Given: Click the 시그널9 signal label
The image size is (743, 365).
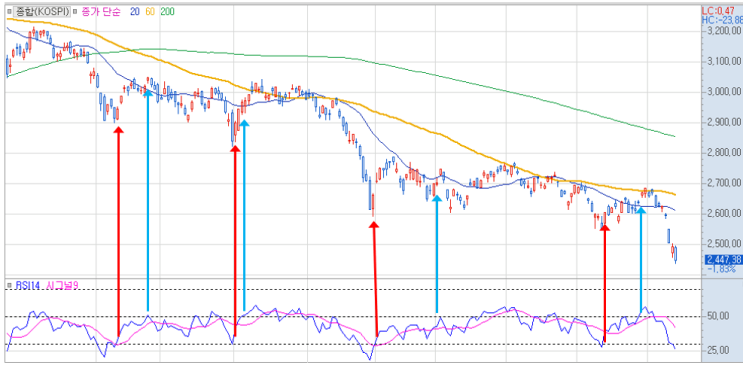Looking at the screenshot, I should 63,285.
